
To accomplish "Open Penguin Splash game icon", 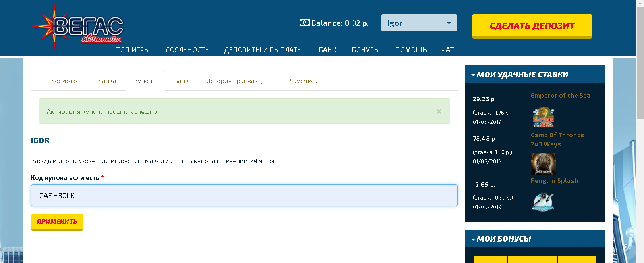I will (x=543, y=202).
